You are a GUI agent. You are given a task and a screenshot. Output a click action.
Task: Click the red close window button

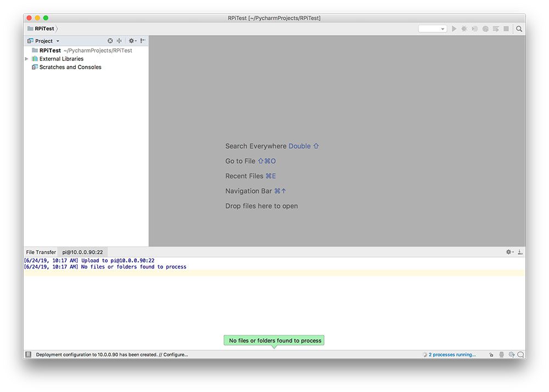(x=30, y=18)
